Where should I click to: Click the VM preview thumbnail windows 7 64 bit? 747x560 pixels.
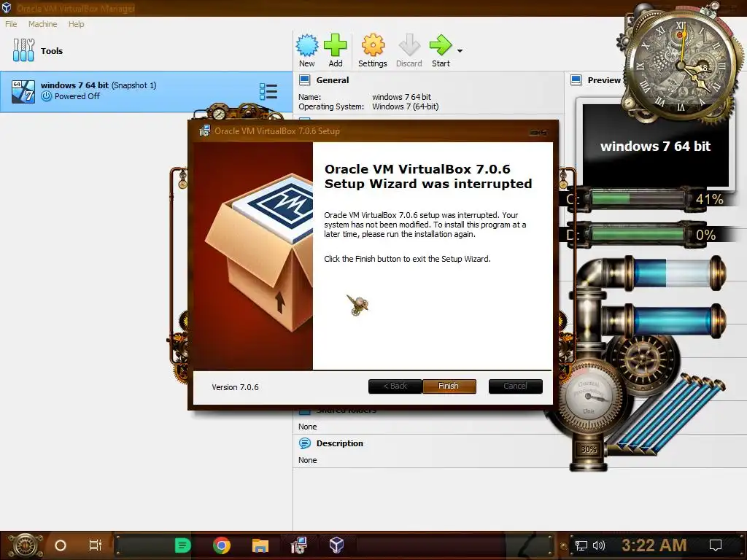656,146
